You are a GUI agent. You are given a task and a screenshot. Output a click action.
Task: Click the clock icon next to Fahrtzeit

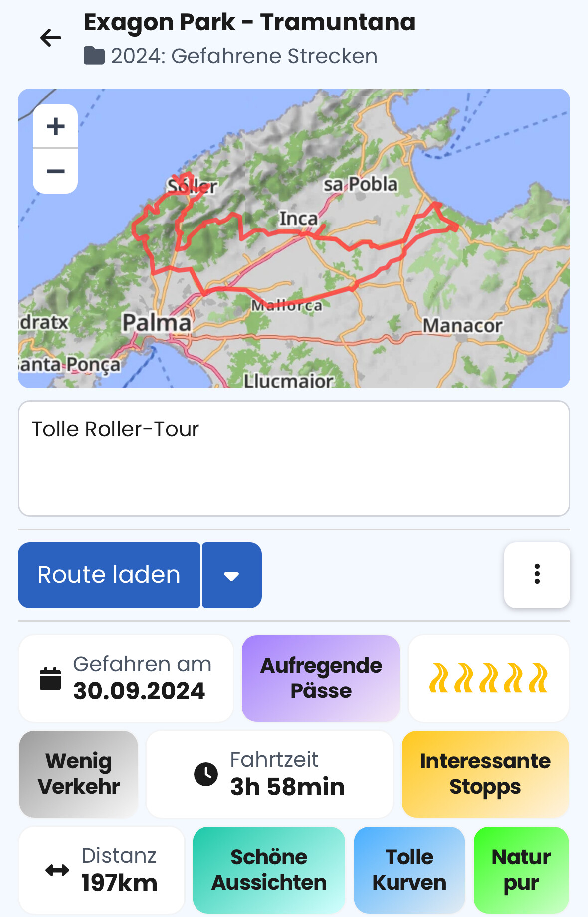coord(206,774)
